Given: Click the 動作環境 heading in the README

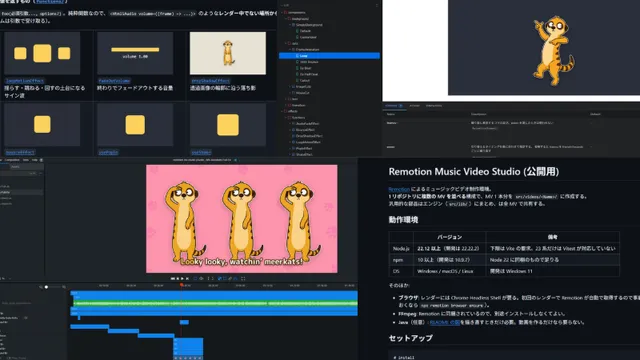Looking at the screenshot, I should 403,220.
